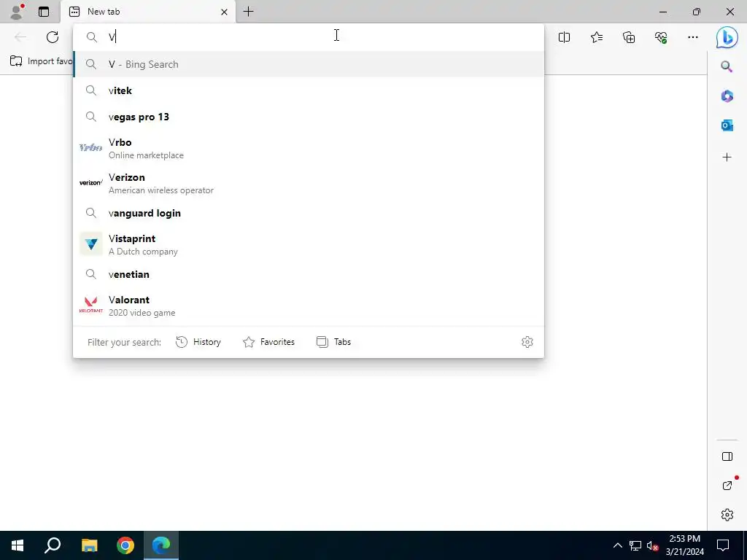The height and width of the screenshot is (560, 747).
Task: Select the Vistaprint suggestion
Action: click(309, 244)
